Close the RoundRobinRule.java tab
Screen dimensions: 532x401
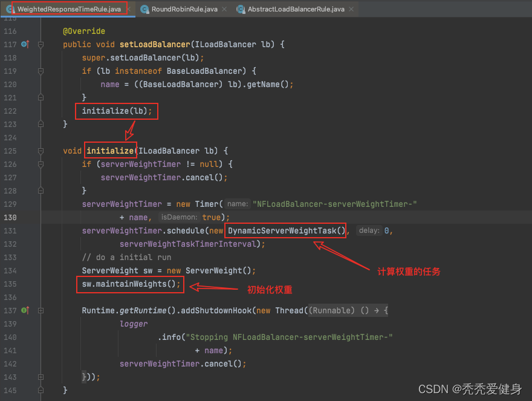224,9
